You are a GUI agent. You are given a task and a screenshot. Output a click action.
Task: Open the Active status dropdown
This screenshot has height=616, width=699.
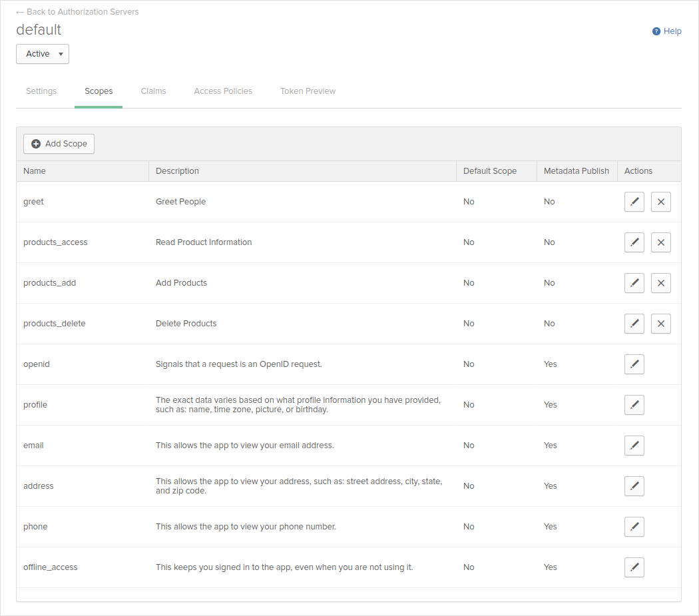pyautogui.click(x=43, y=54)
